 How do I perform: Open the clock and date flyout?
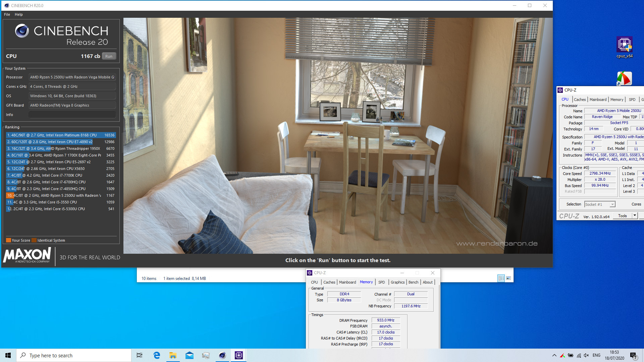pos(614,355)
